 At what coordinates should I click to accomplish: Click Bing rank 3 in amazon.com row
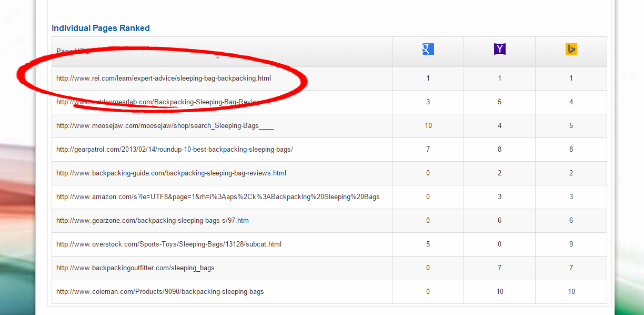571,197
